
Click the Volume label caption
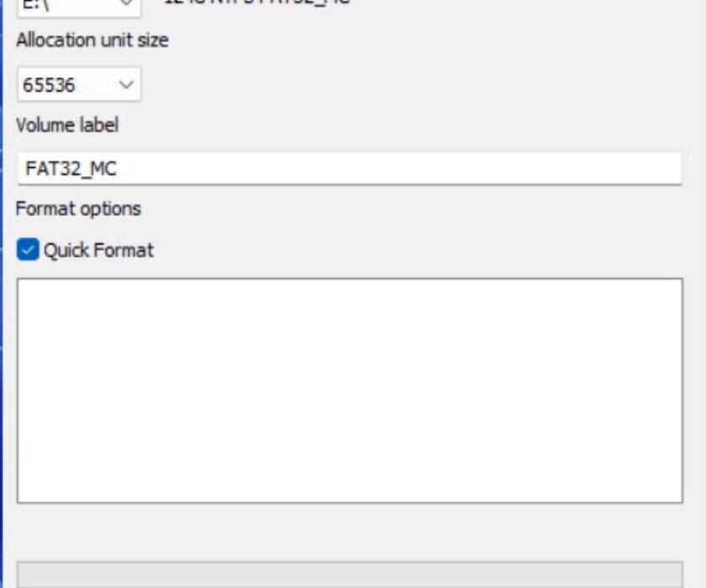tap(67, 124)
